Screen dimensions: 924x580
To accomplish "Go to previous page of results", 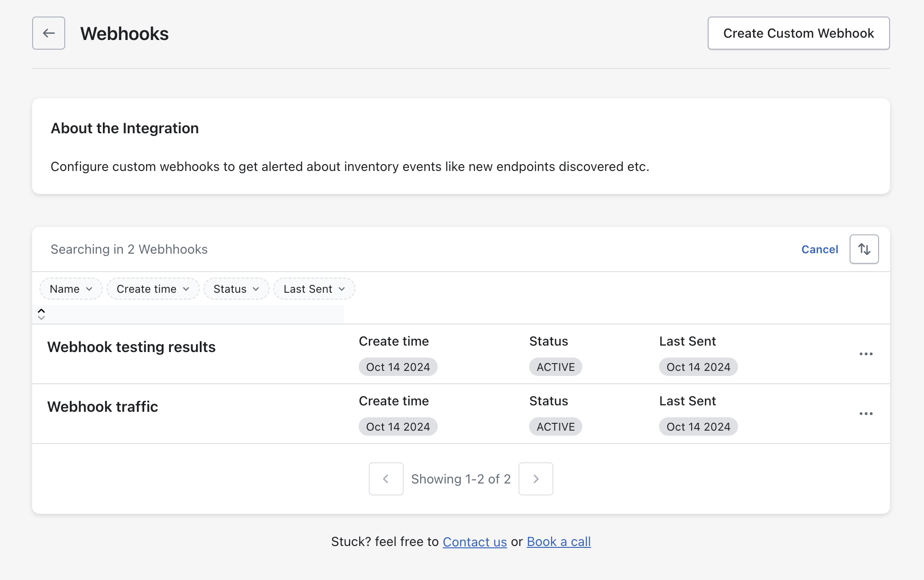I will tap(386, 479).
